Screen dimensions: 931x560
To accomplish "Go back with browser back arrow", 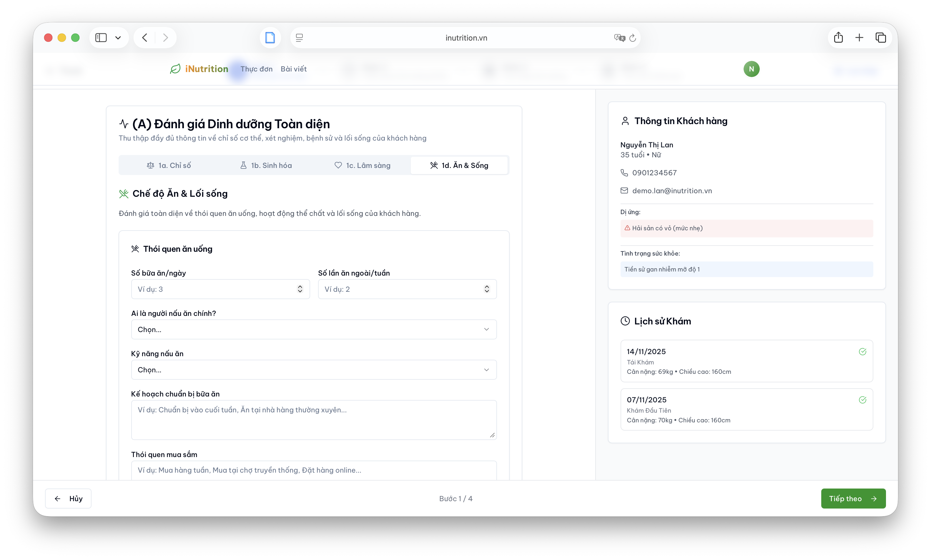I will 145,38.
